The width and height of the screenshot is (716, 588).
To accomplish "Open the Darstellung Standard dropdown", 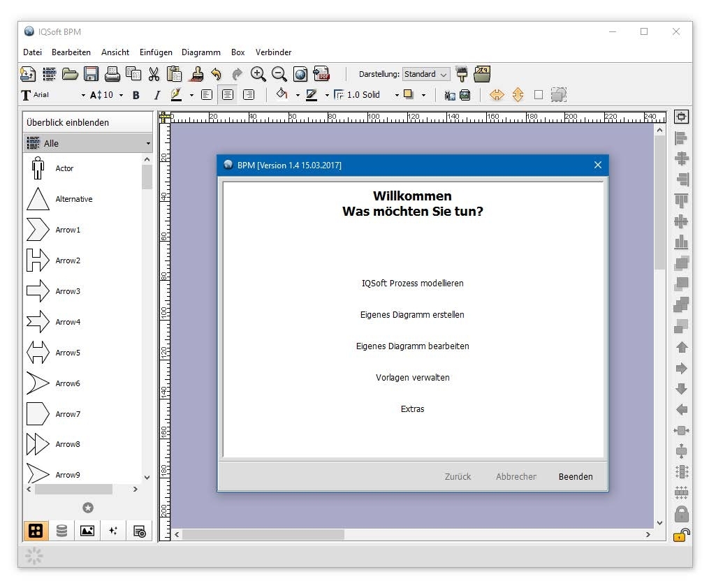I will click(426, 74).
